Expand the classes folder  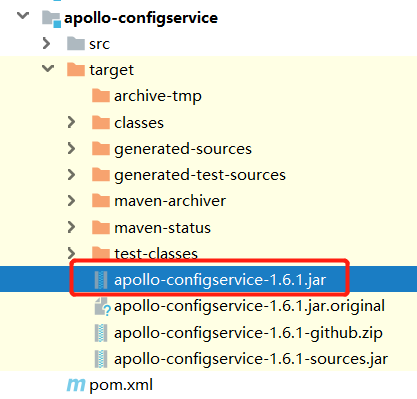[x=71, y=122]
